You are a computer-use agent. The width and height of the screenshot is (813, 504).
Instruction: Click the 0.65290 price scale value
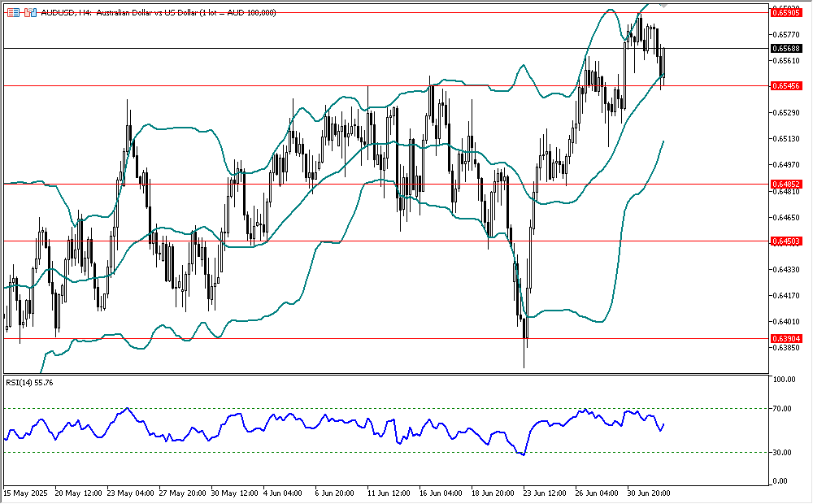tap(786, 112)
